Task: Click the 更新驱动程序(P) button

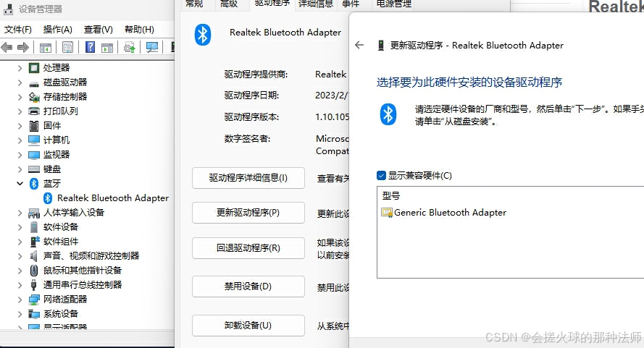Action: pyautogui.click(x=248, y=213)
